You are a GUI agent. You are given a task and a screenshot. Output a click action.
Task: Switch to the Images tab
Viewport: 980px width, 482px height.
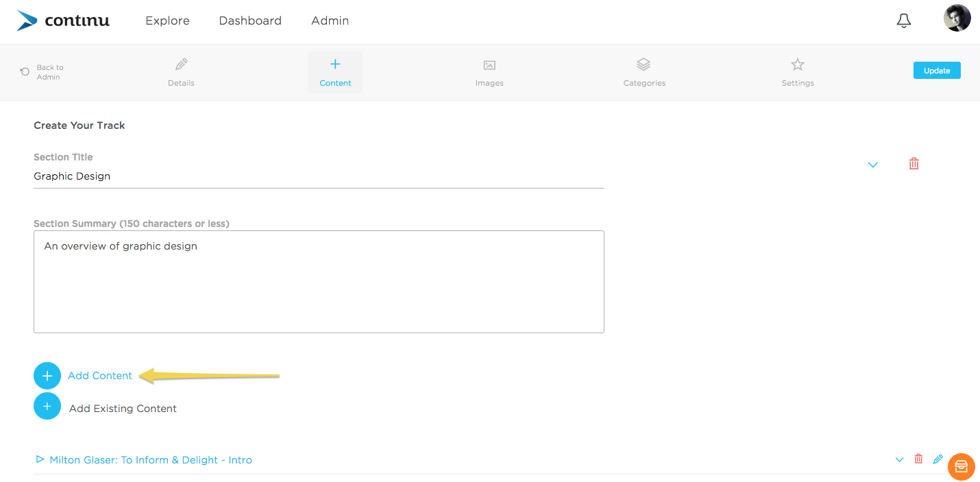(489, 73)
